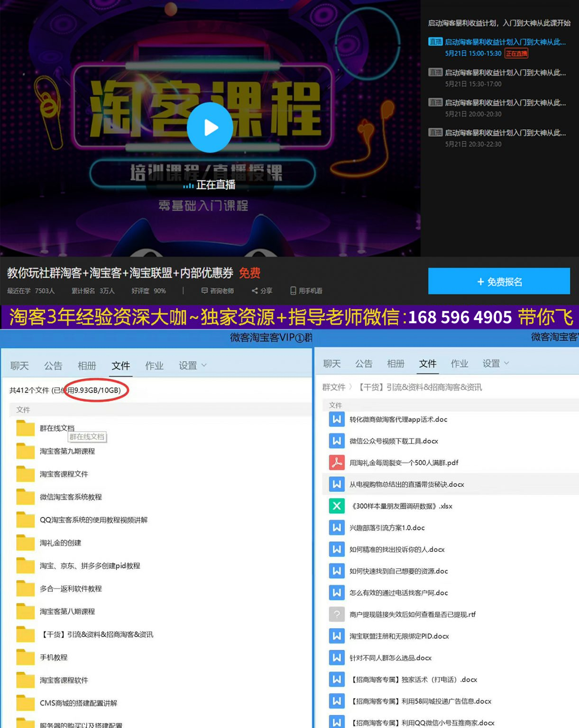Click Word icon of 针对不同人群怎么选品.docx
The width and height of the screenshot is (579, 728).
(x=337, y=658)
